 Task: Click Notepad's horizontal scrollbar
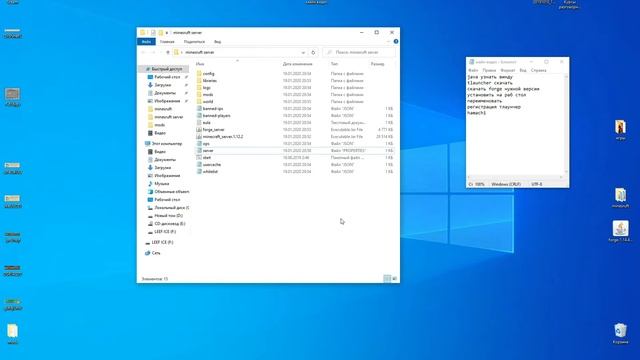515,177
